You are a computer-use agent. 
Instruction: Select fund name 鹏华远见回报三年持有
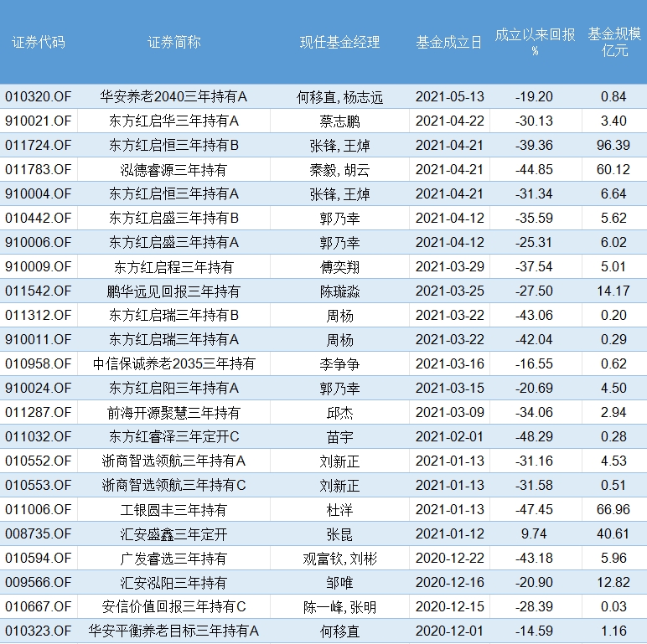(x=173, y=292)
